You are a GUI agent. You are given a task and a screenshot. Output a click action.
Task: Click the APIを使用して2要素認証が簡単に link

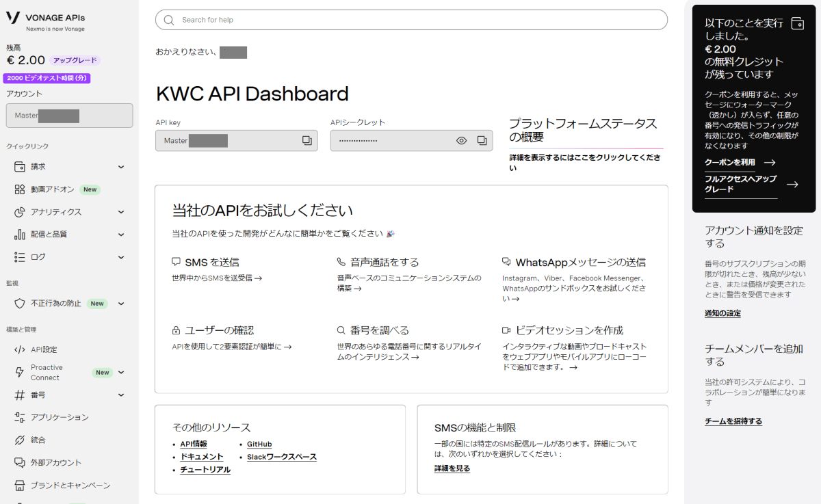pos(232,347)
